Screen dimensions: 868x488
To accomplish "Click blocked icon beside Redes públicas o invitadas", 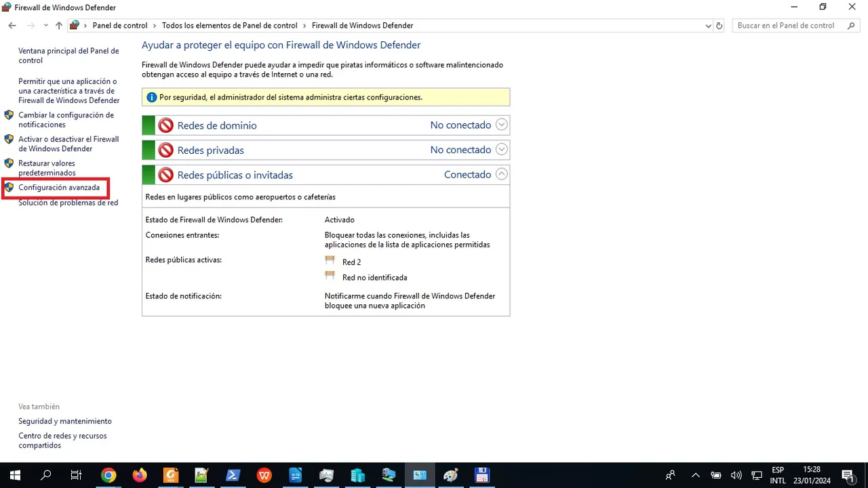I will coord(165,175).
